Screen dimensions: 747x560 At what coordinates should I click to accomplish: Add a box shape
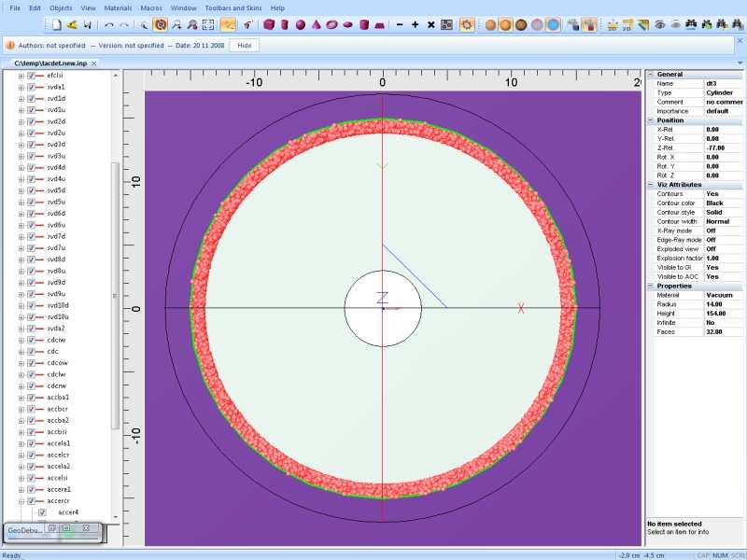click(269, 25)
